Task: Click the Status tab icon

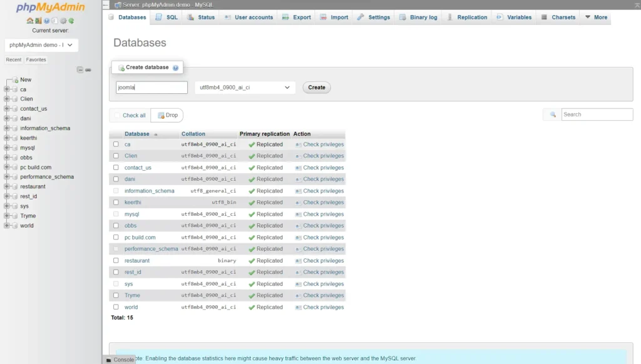Action: 190,17
